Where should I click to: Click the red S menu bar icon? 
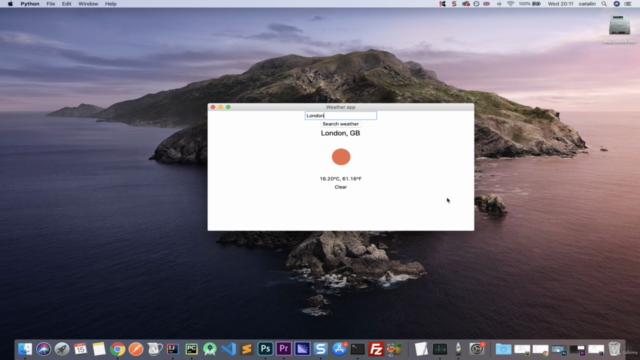454,4
